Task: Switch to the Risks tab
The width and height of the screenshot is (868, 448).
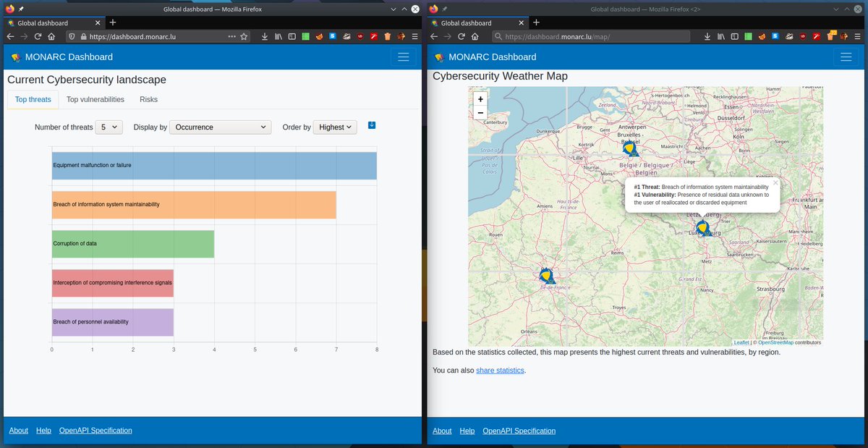Action: 149,100
